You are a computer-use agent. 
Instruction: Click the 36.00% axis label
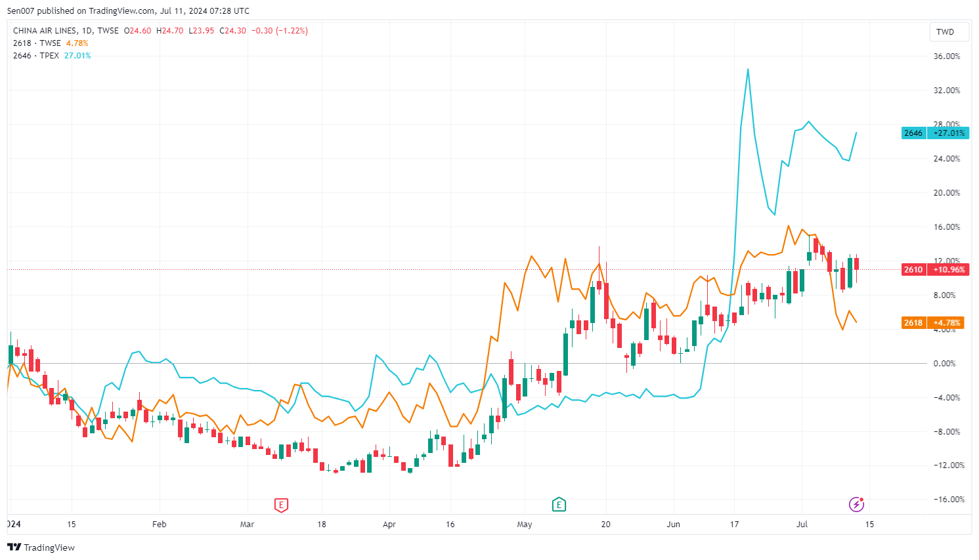(946, 56)
